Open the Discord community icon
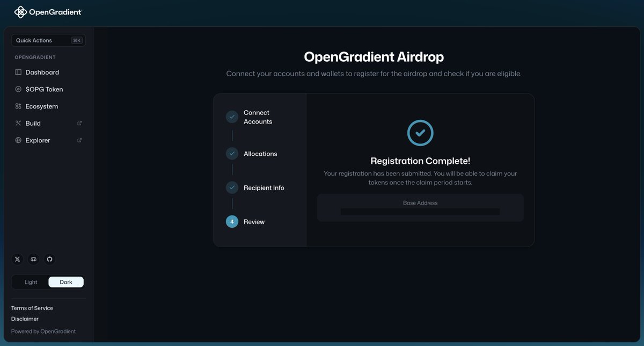 (33, 259)
